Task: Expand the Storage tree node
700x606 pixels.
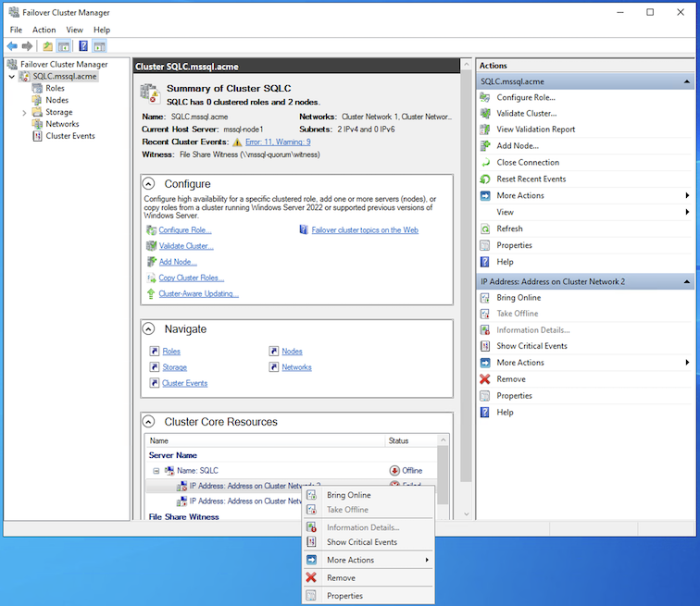Action: [24, 112]
